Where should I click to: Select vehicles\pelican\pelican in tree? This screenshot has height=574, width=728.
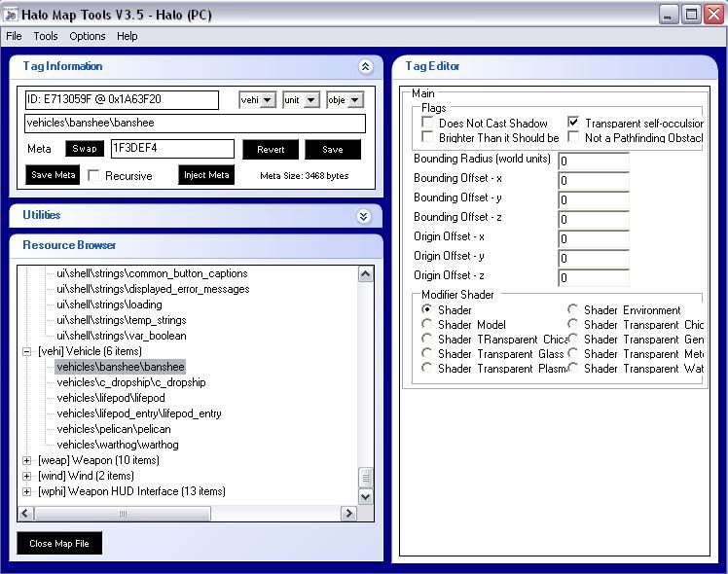pyautogui.click(x=114, y=429)
